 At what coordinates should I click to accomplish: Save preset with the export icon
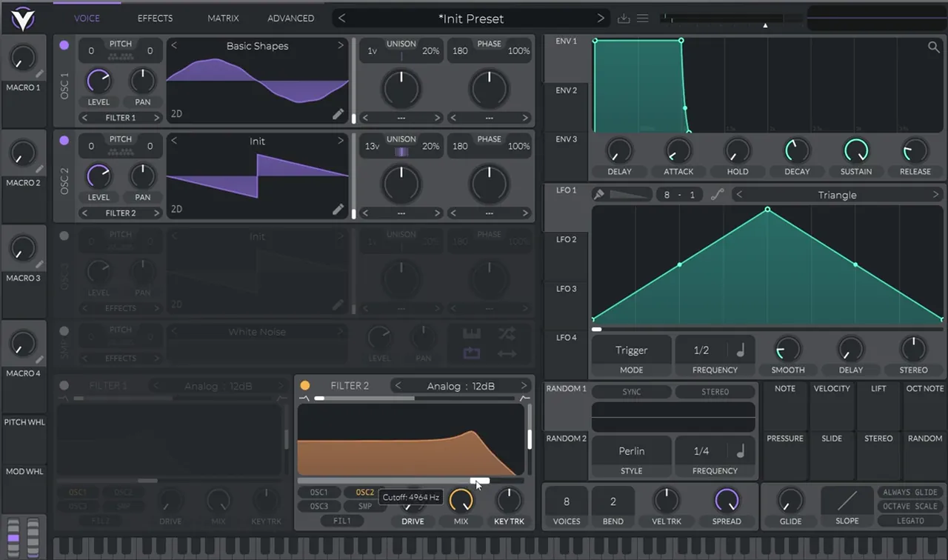click(x=624, y=19)
